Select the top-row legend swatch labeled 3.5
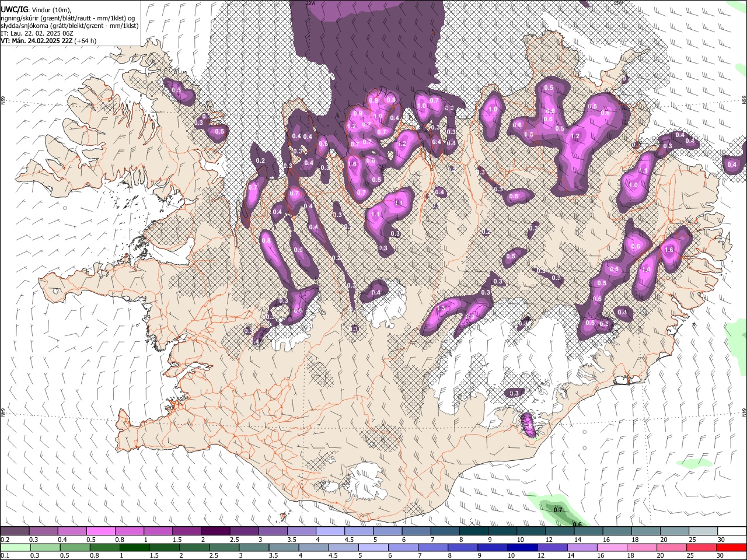747x560 pixels. [301, 531]
